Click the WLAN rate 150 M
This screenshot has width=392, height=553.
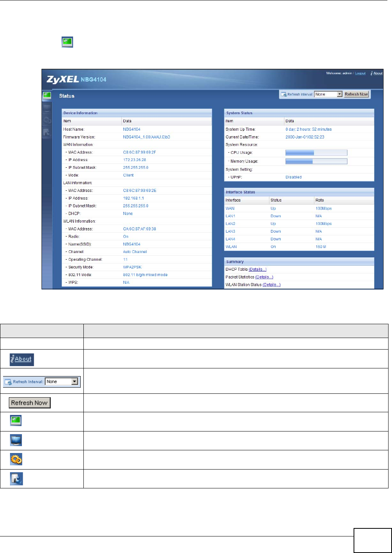[x=321, y=247]
